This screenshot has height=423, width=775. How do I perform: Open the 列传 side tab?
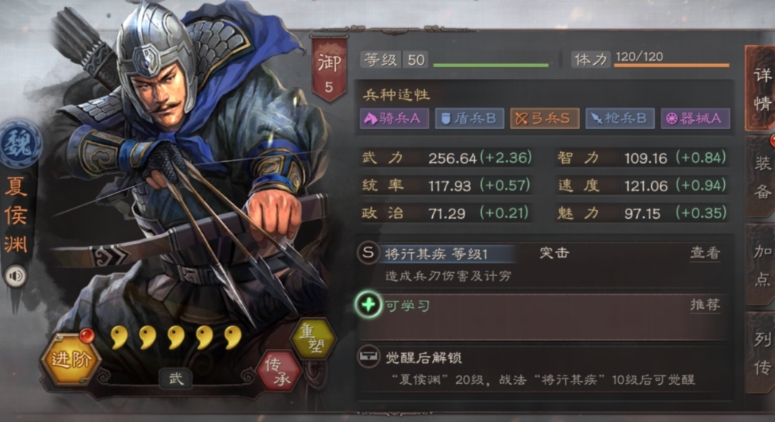pyautogui.click(x=761, y=353)
